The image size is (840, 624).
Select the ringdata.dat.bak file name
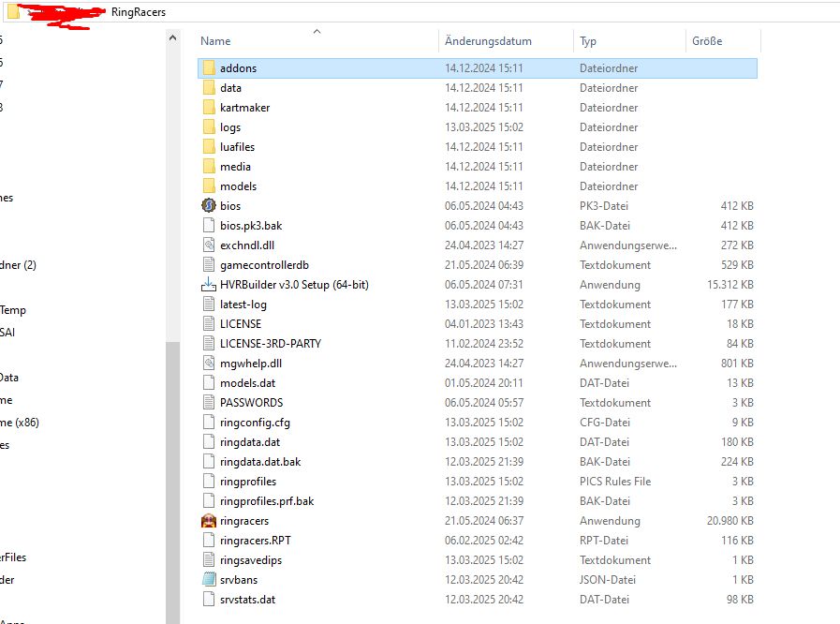click(x=260, y=462)
